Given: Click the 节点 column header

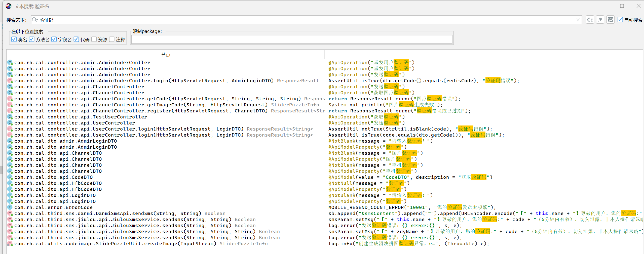Looking at the screenshot, I should 166,55.
